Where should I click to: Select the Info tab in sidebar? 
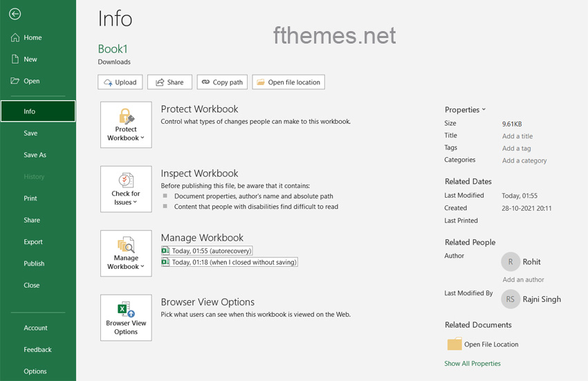click(x=38, y=111)
